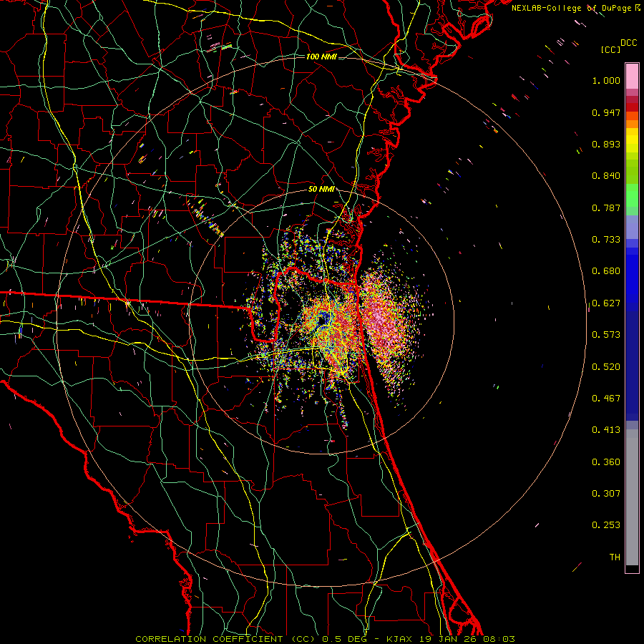Image resolution: width=644 pixels, height=644 pixels.
Task: Click the [CC] units label
Action: (x=610, y=49)
